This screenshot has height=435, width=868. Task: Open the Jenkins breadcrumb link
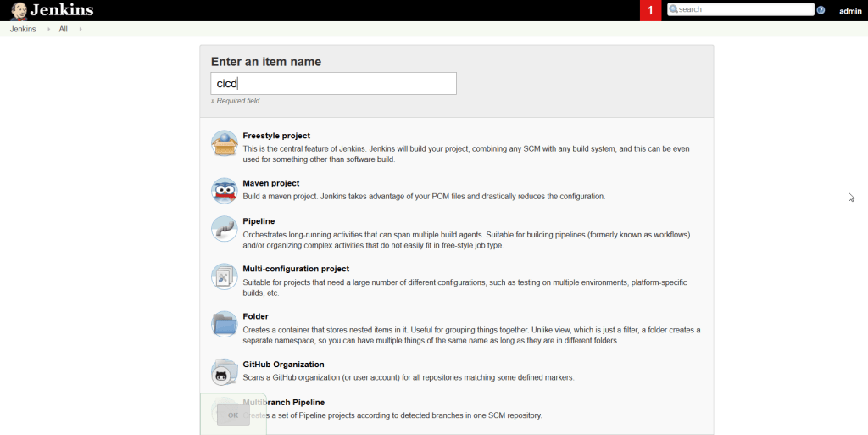[x=23, y=29]
